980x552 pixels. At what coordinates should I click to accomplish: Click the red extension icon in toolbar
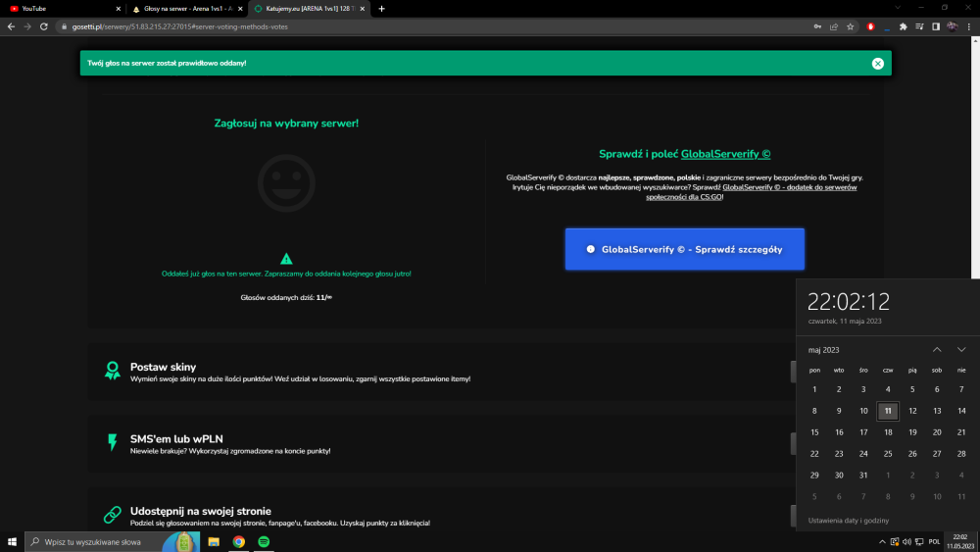pos(870,26)
